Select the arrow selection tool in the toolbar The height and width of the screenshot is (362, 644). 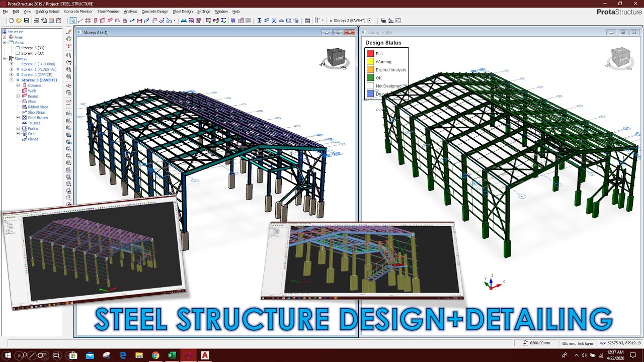click(73, 20)
